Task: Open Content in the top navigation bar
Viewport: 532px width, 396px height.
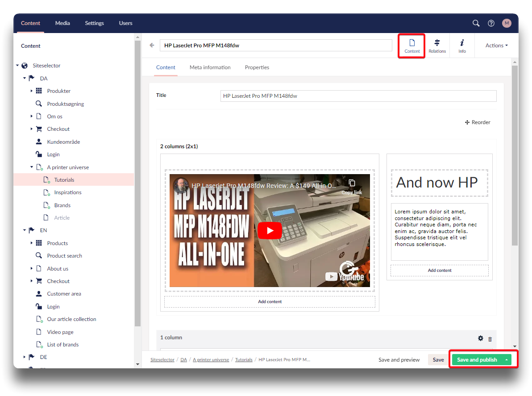Action: 30,23
